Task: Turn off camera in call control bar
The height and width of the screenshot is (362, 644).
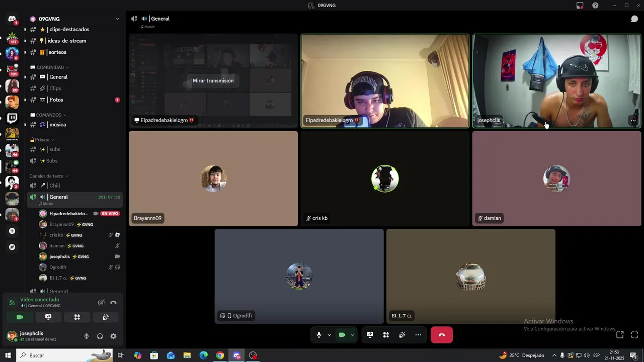Action: click(x=342, y=335)
